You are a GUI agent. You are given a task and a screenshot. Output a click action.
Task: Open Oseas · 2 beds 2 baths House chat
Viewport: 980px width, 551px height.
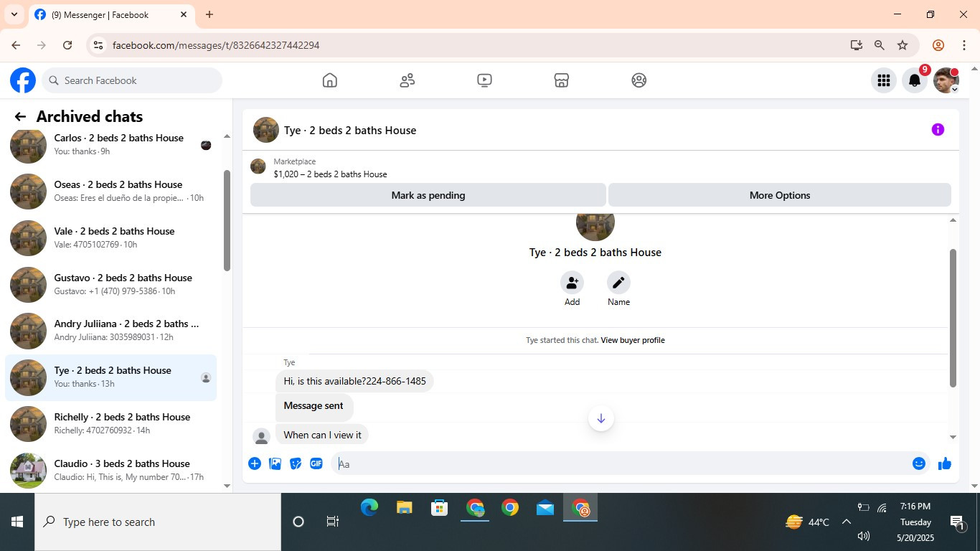point(111,191)
